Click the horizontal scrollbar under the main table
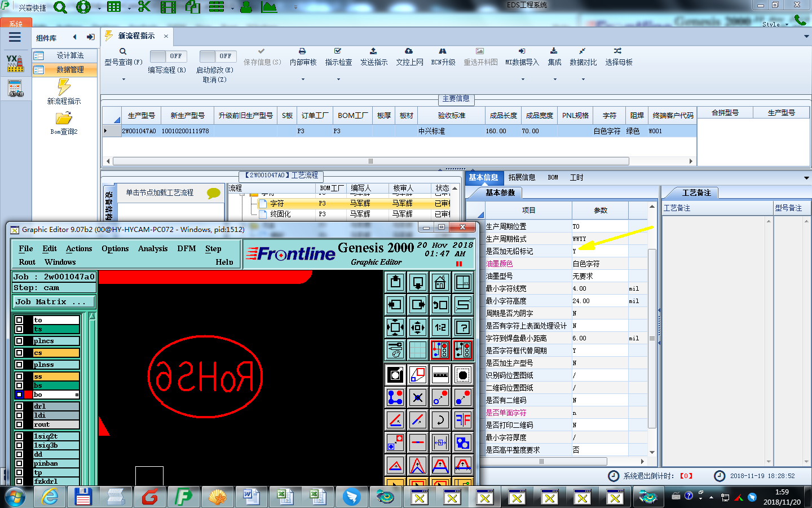Viewport: 812px width, 508px height. click(370, 161)
